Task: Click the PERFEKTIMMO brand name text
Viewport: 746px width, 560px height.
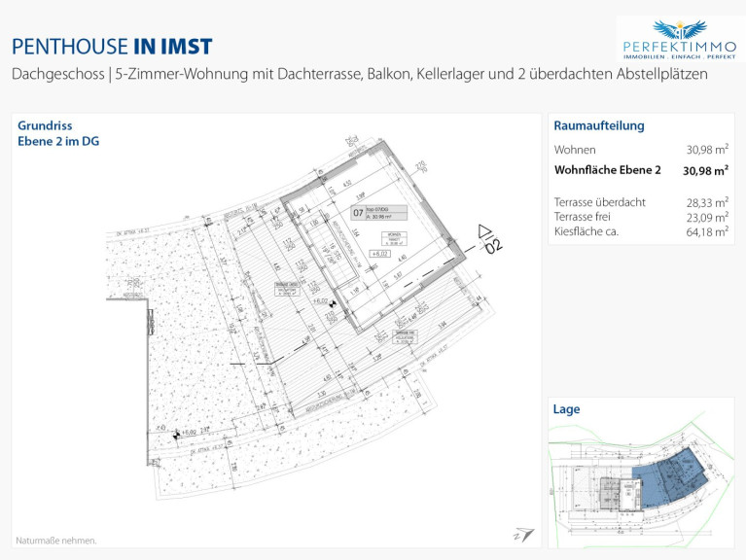Action: click(x=680, y=47)
